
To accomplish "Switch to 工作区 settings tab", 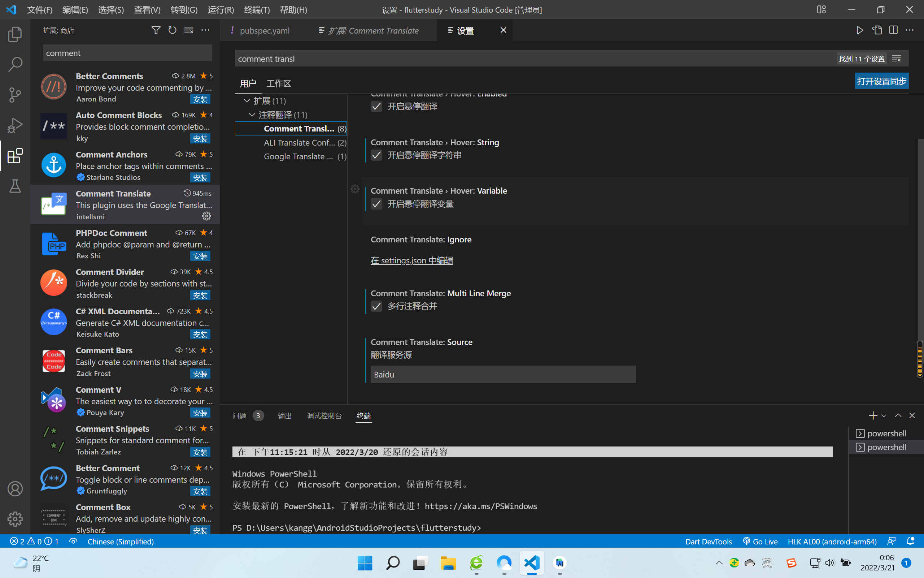I will [278, 83].
